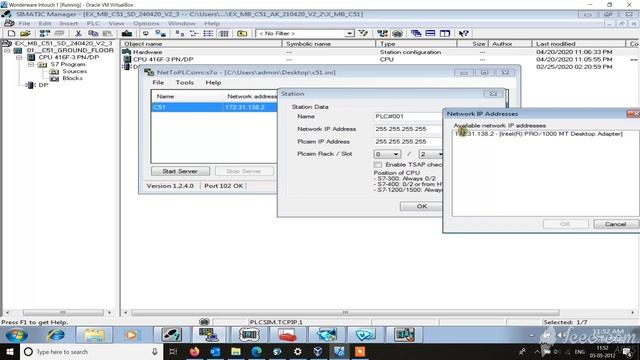
Task: Click OK in Network IP Addresses dialog
Action: (x=565, y=224)
